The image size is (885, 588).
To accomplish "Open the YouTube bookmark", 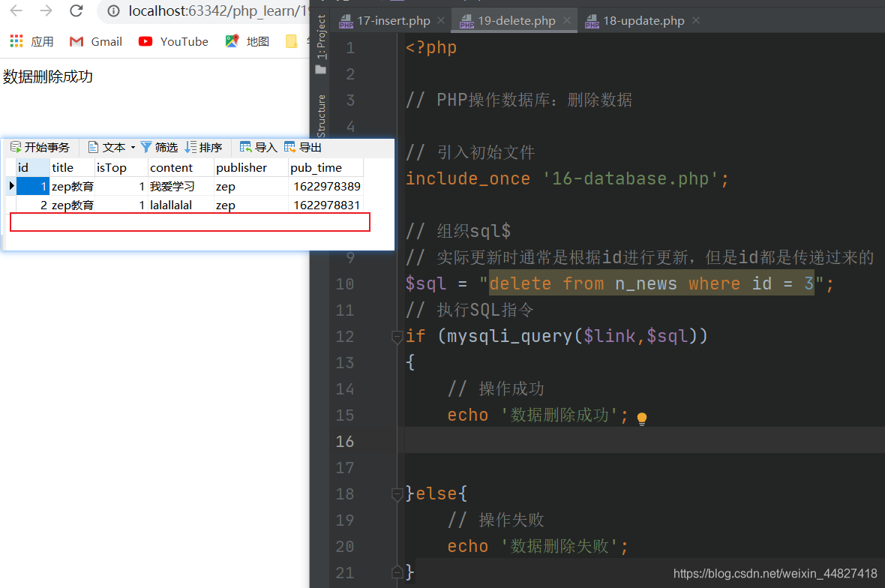I will (173, 41).
